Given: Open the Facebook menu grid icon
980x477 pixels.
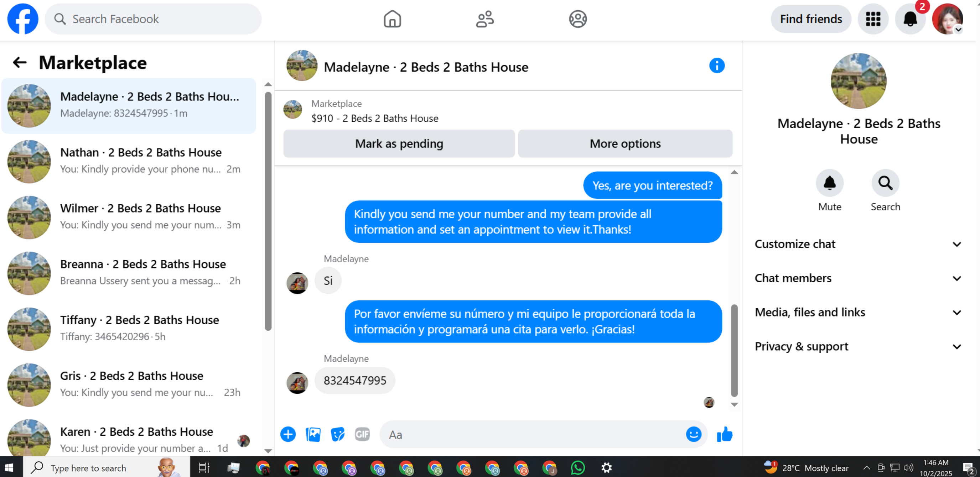Looking at the screenshot, I should (x=873, y=19).
